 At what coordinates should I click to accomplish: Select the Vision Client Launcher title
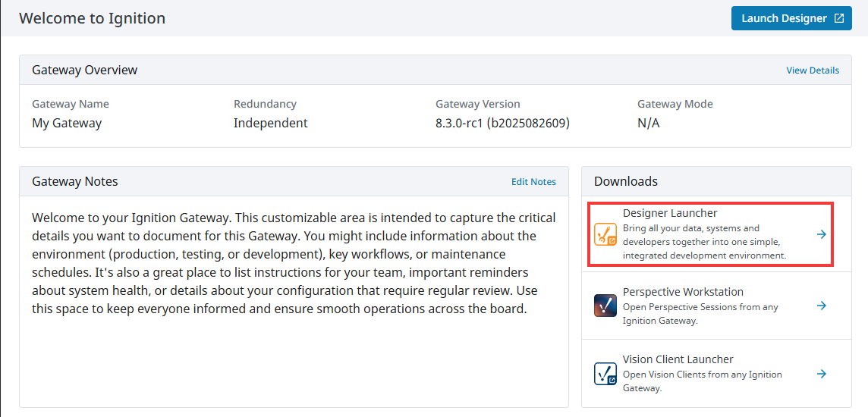click(x=678, y=359)
